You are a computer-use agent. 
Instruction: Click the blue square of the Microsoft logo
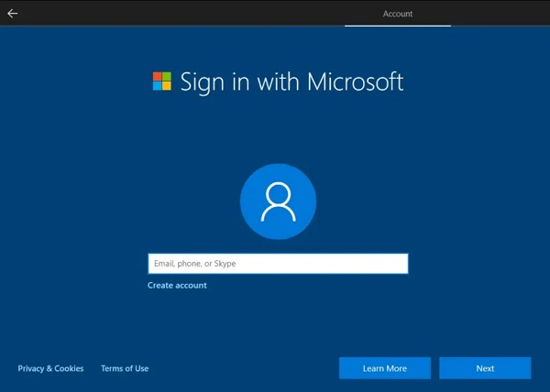tap(157, 87)
